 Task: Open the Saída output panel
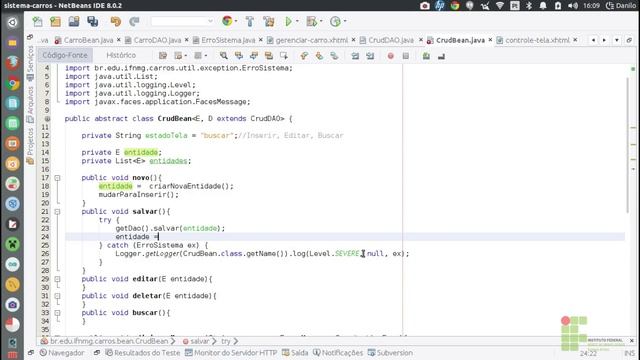tap(295, 353)
